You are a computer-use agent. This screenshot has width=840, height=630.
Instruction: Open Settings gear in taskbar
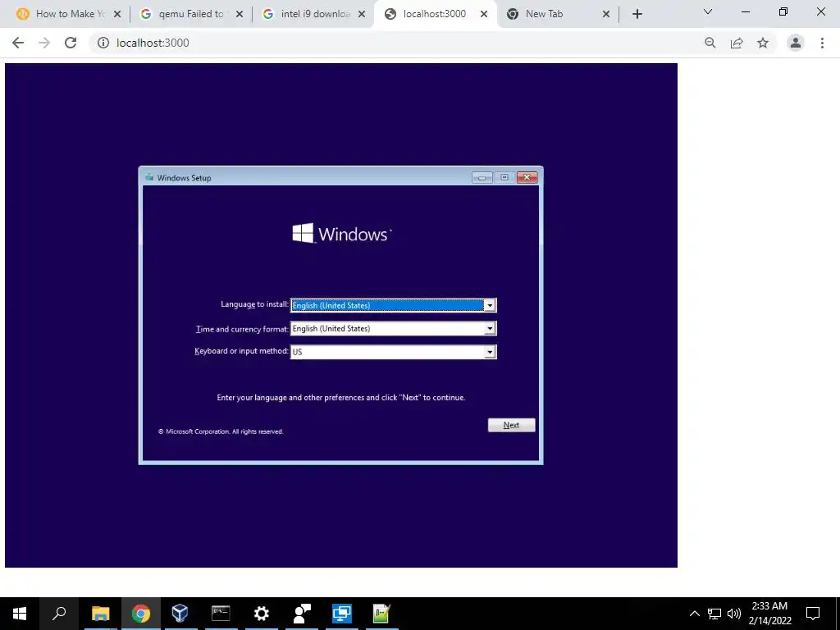point(261,614)
